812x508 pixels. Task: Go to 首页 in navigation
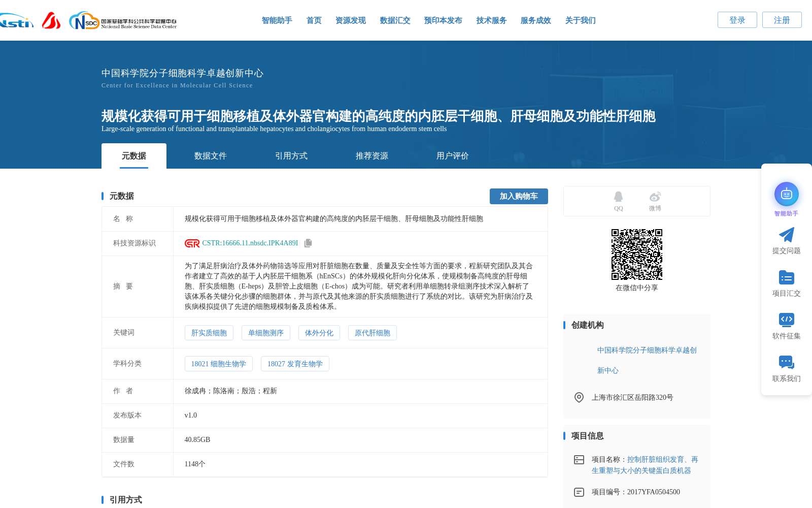[314, 20]
